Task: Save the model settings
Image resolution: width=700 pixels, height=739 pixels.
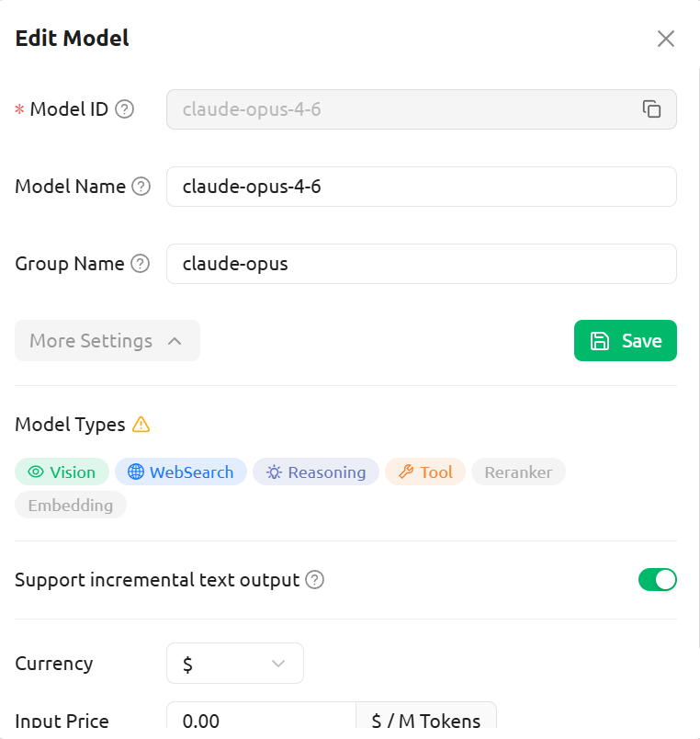Action: [625, 341]
